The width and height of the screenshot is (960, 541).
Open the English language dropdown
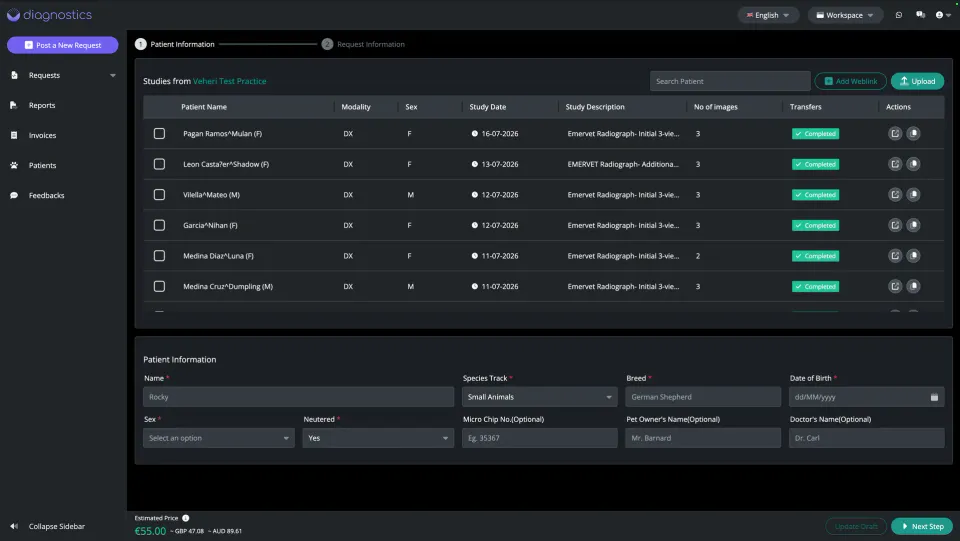pos(768,15)
